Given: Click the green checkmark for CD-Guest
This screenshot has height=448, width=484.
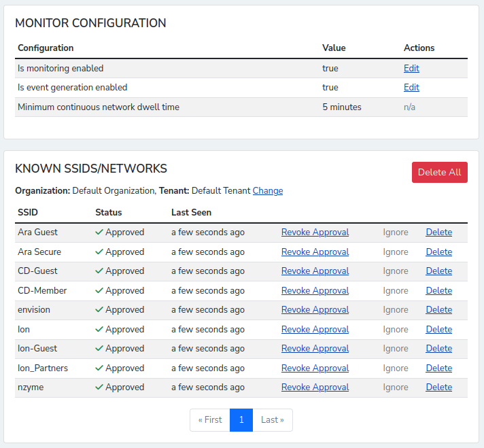Looking at the screenshot, I should pyautogui.click(x=99, y=271).
